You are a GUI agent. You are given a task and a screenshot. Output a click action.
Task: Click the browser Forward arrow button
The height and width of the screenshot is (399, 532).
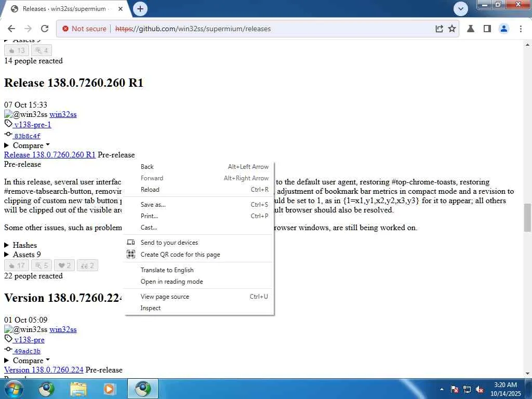pos(28,29)
